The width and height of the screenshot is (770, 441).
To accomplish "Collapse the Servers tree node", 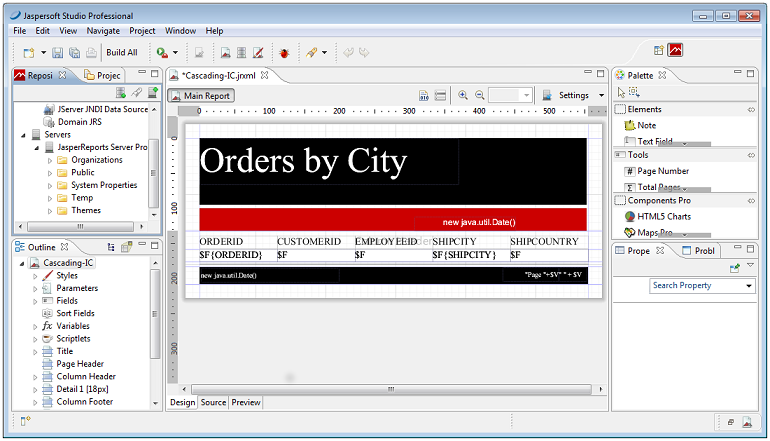I will [23, 135].
